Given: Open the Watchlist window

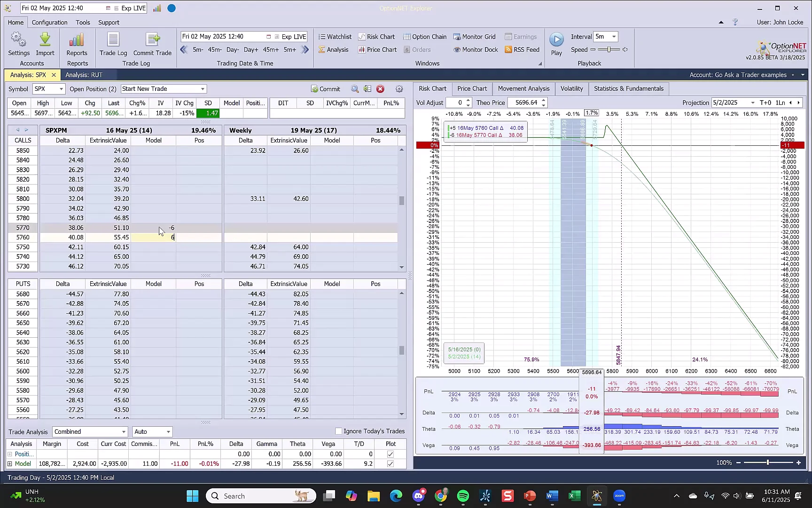Looking at the screenshot, I should pyautogui.click(x=335, y=37).
